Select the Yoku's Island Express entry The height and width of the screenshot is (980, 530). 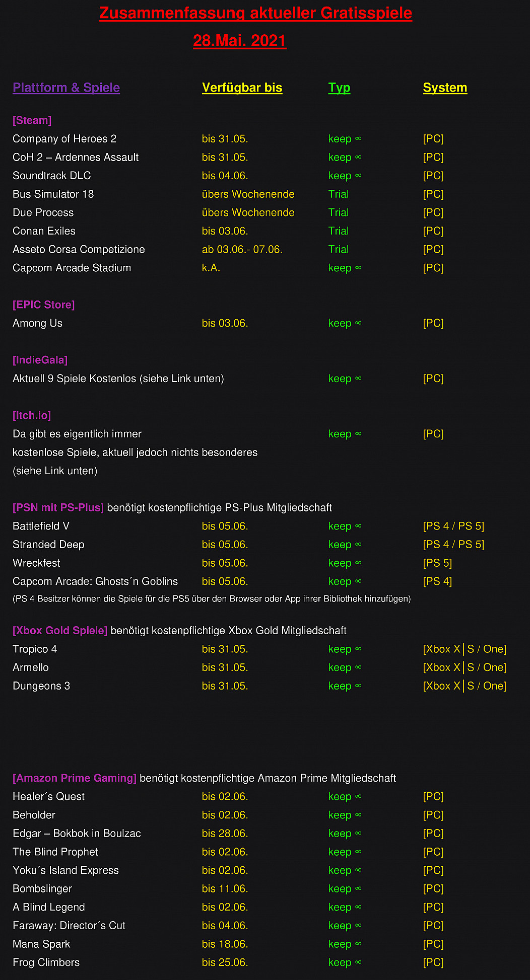click(65, 870)
